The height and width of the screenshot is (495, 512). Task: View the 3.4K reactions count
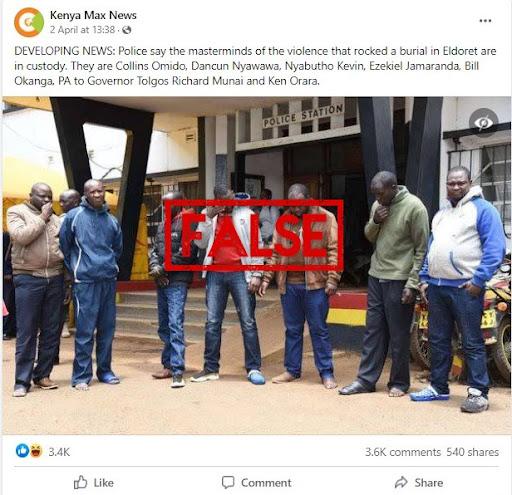[59, 452]
